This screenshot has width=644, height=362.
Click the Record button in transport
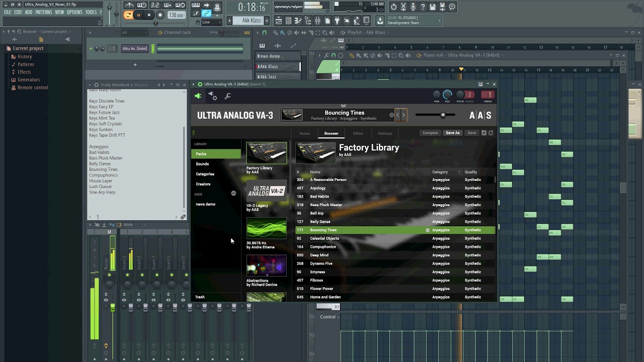pyautogui.click(x=160, y=15)
